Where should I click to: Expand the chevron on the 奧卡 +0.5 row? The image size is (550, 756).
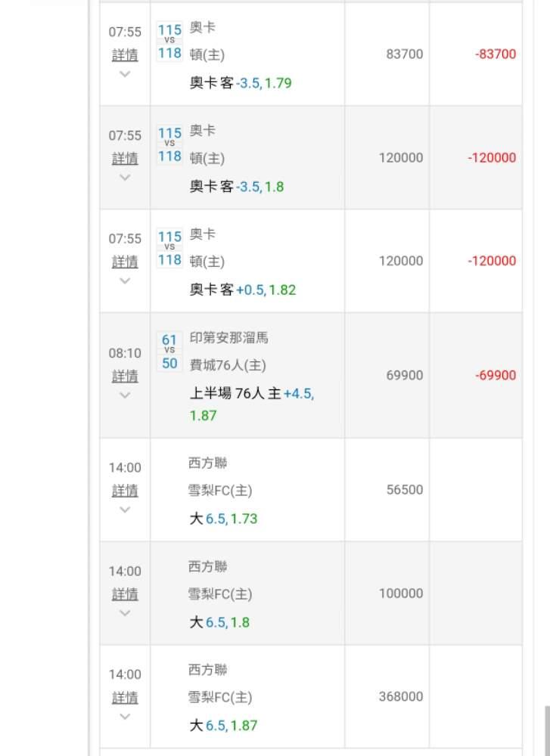tap(125, 280)
